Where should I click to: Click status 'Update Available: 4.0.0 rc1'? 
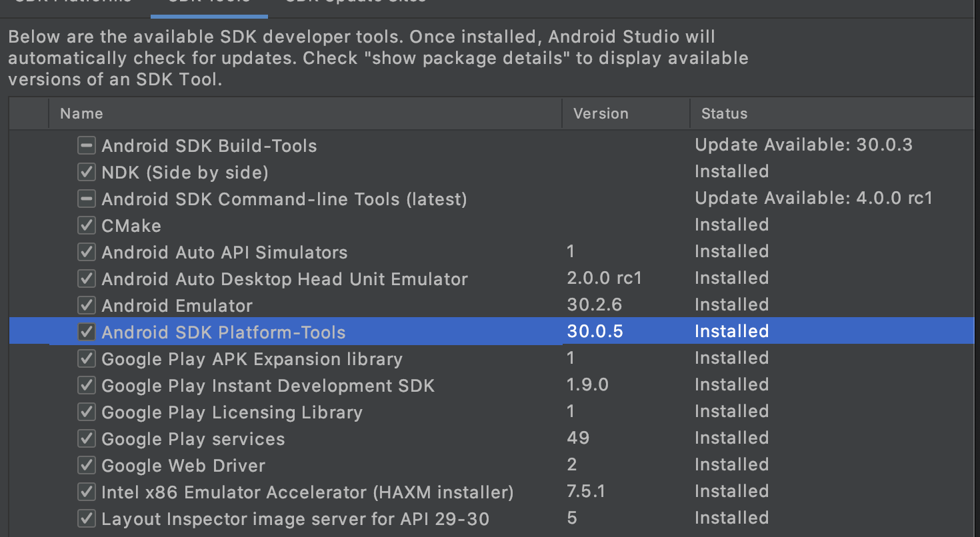(813, 198)
